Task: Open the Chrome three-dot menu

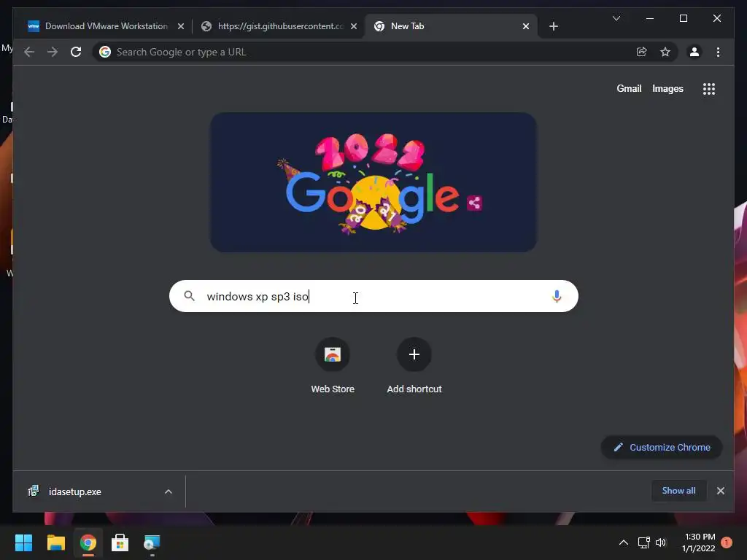Action: (718, 52)
